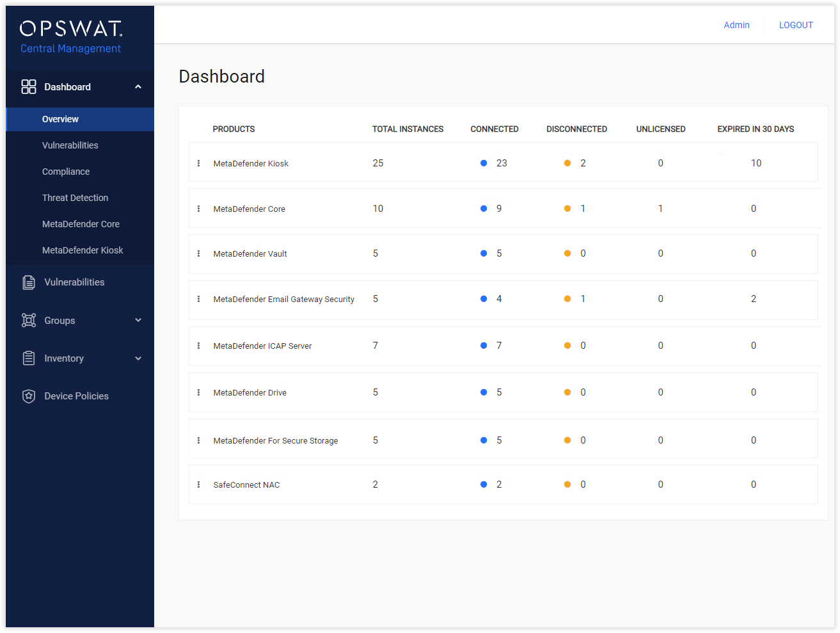840x633 pixels.
Task: Click the SafeConnect NAC product name
Action: [246, 485]
